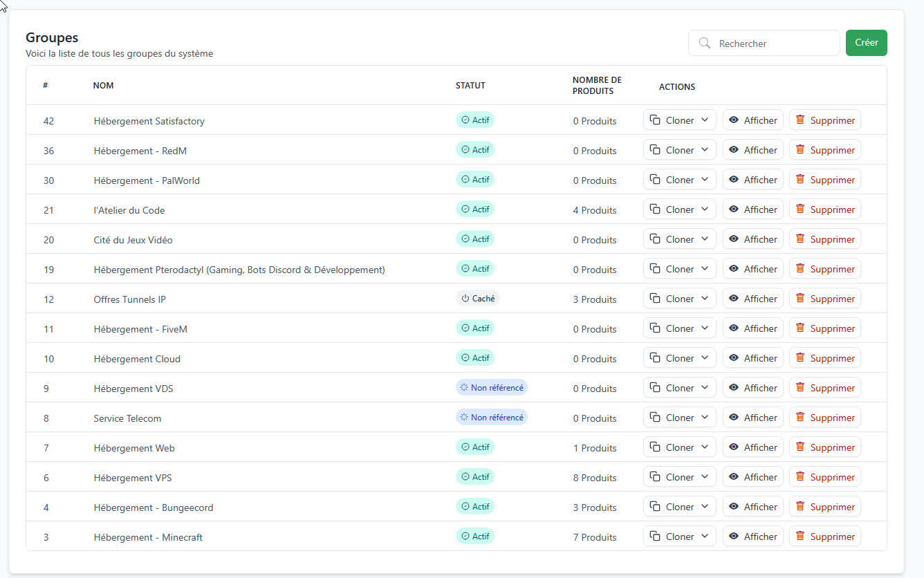Image resolution: width=924 pixels, height=578 pixels.
Task: Click Non référencé status badge of Hébergement VDS
Action: (x=491, y=388)
